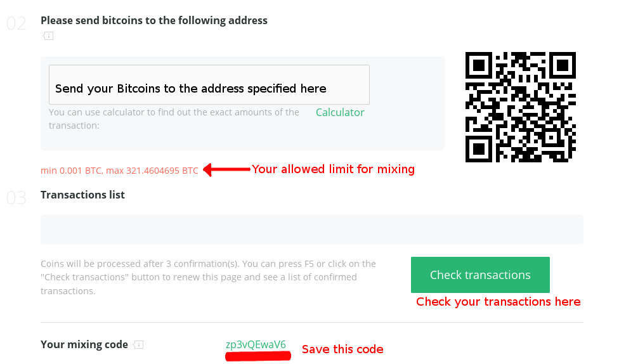Open the Calculator link
619x364 pixels.
[340, 112]
